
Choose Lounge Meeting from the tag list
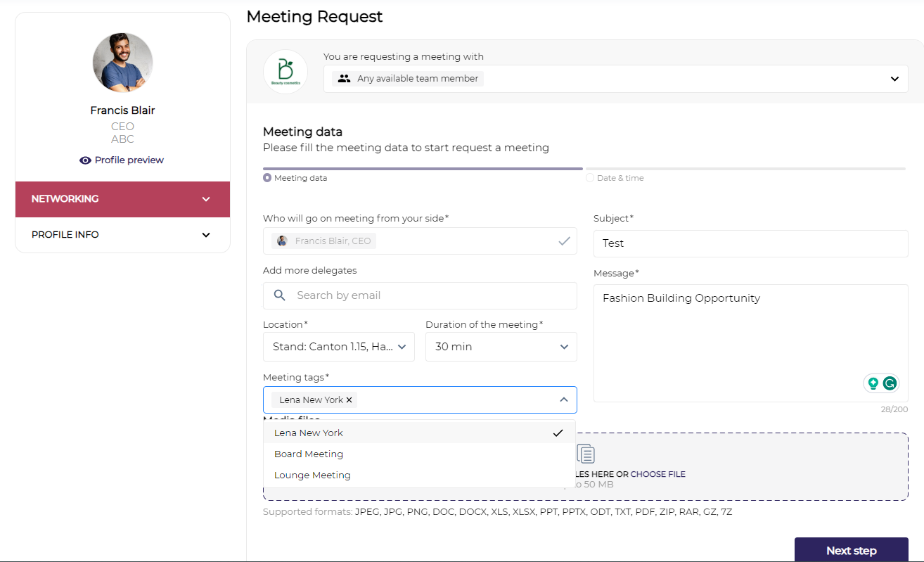[312, 475]
